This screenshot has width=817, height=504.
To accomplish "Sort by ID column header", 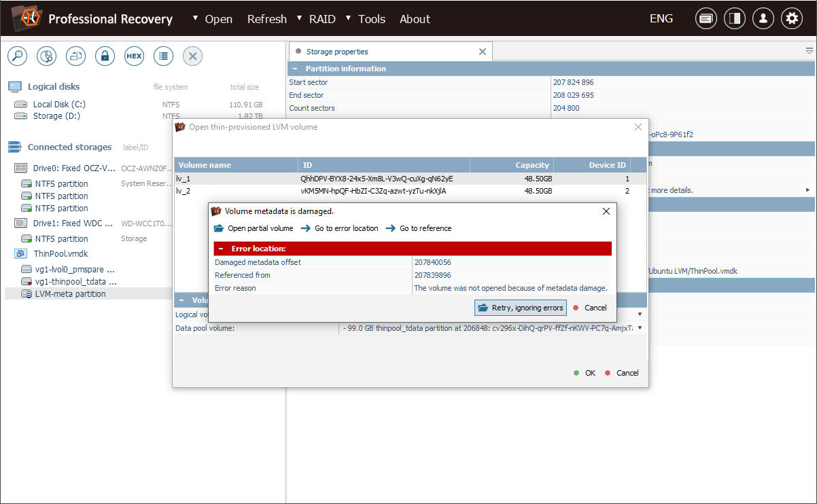I will click(x=384, y=165).
